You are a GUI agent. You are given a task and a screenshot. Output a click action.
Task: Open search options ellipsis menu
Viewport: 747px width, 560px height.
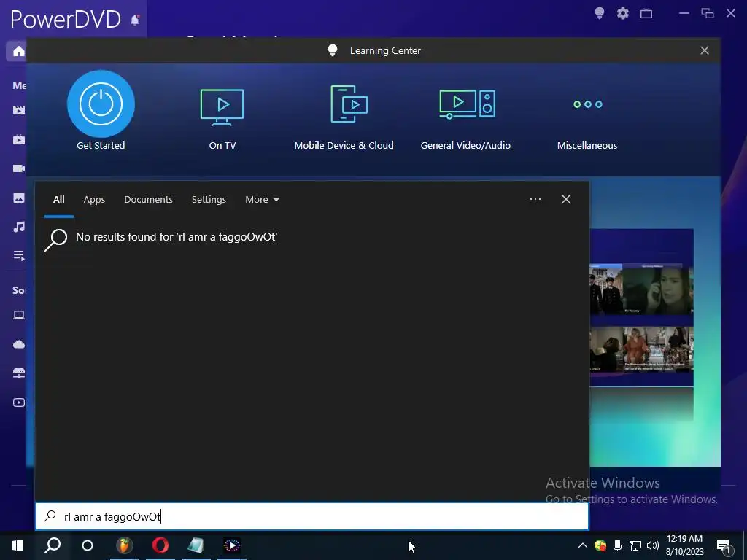click(x=535, y=199)
